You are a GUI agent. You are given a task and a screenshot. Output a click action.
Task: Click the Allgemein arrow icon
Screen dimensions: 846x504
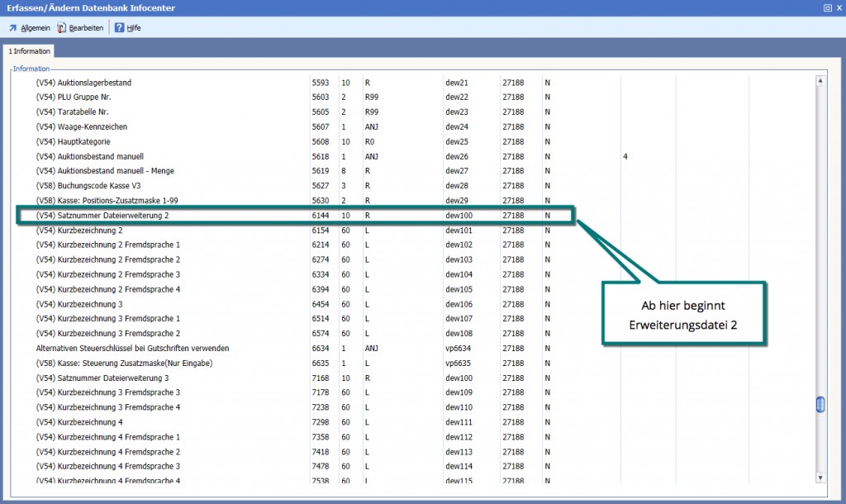[x=12, y=28]
